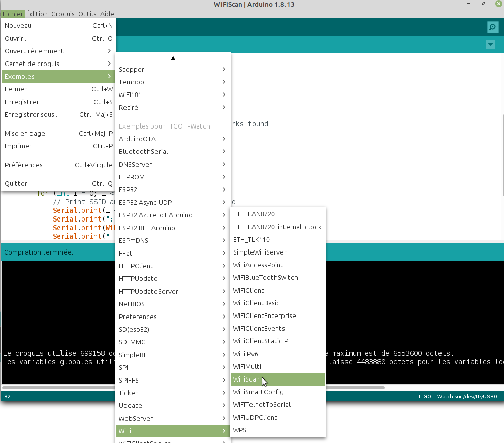Select Enregistrer menu entry
Image resolution: width=504 pixels, height=443 pixels.
point(58,102)
